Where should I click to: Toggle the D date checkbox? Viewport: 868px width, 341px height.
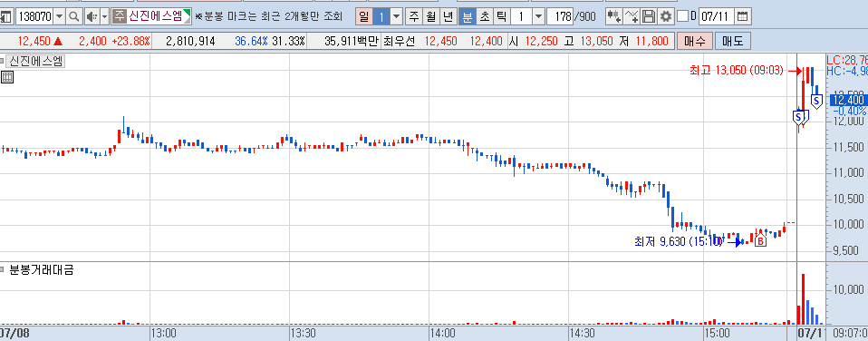[682, 16]
